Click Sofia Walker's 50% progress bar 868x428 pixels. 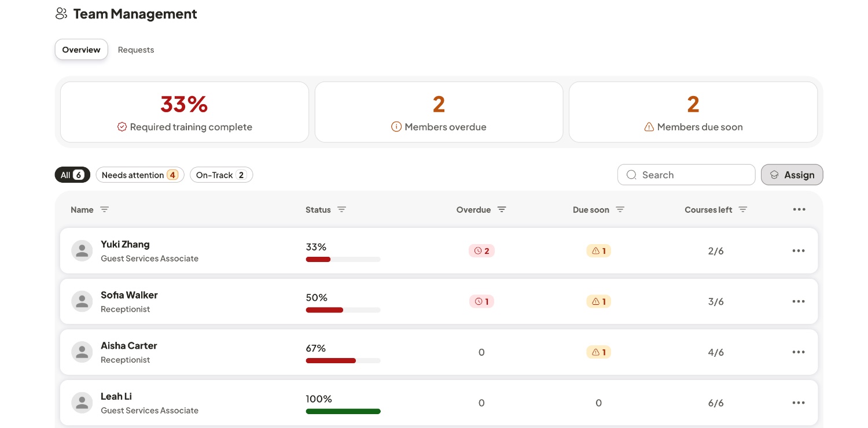click(x=343, y=310)
